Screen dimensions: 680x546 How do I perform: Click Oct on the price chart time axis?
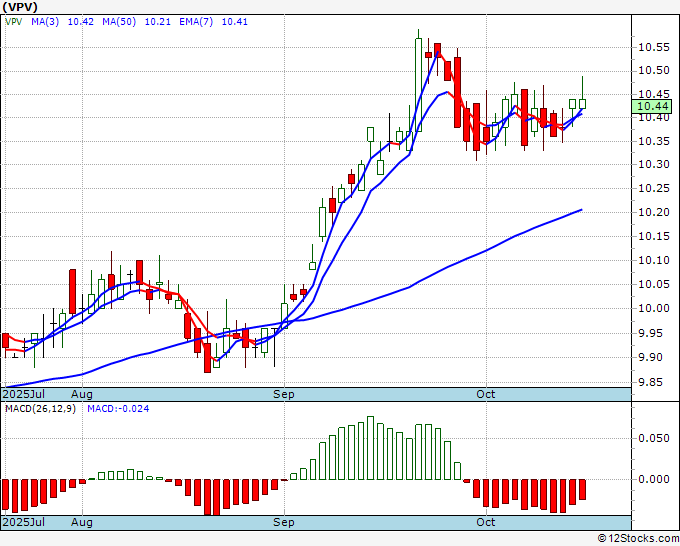click(x=486, y=394)
